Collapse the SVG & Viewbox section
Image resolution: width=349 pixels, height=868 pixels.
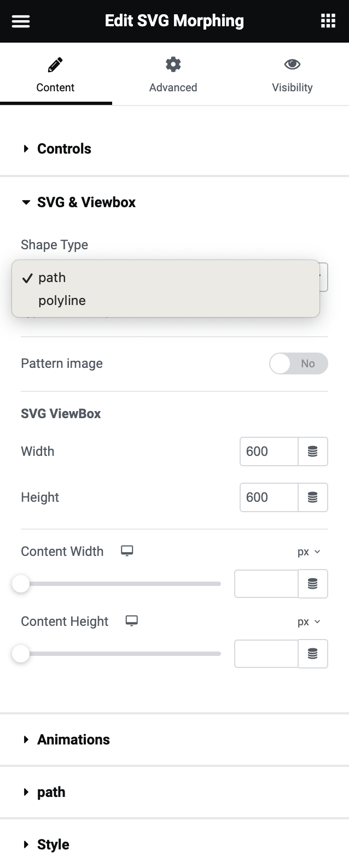click(86, 202)
